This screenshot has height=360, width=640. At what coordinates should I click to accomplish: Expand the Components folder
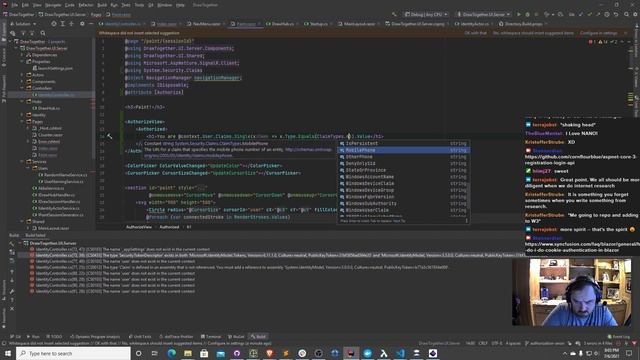(x=22, y=82)
